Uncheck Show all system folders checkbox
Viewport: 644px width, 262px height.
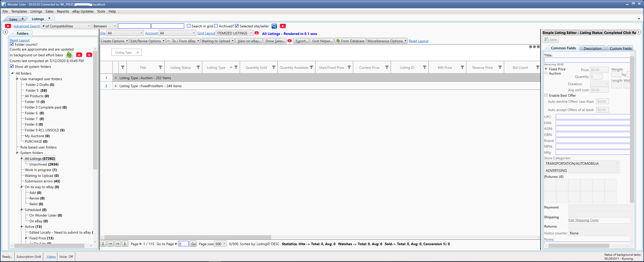[x=12, y=66]
